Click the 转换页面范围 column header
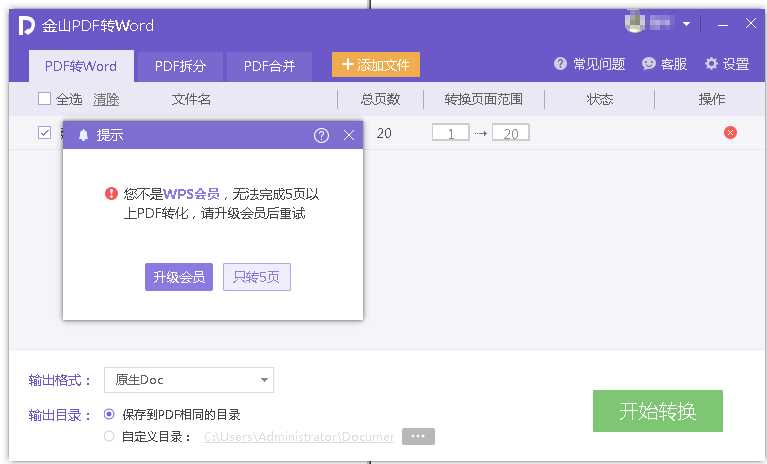Viewport: 767px width, 464px height. point(483,99)
